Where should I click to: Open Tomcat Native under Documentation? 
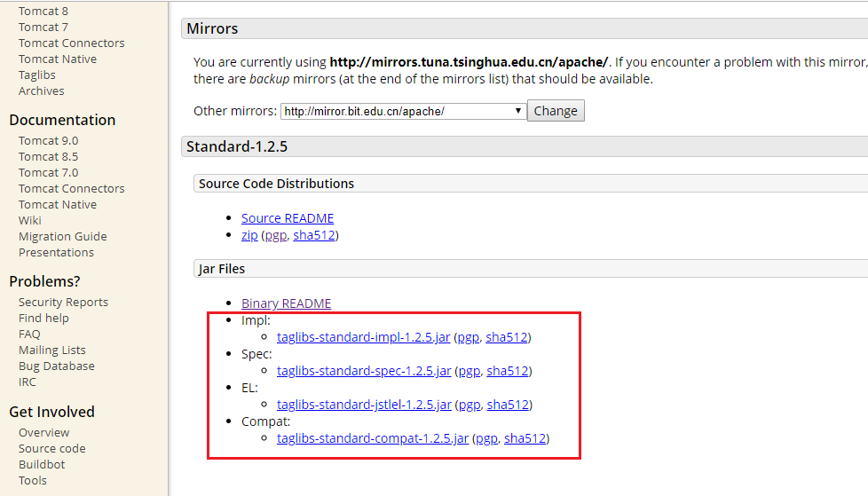[x=58, y=205]
